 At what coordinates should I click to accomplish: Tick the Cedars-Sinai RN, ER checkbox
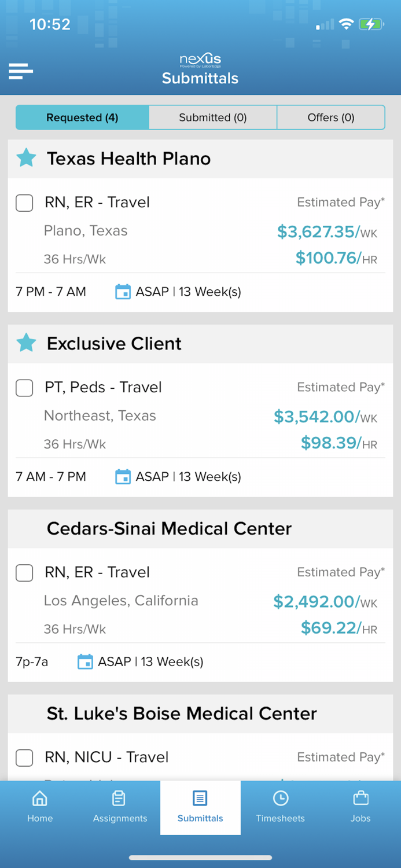point(24,573)
